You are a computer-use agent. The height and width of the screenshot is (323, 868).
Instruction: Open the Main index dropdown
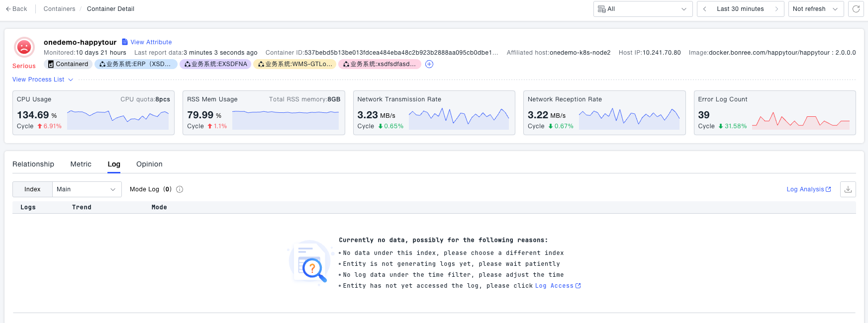tap(87, 189)
